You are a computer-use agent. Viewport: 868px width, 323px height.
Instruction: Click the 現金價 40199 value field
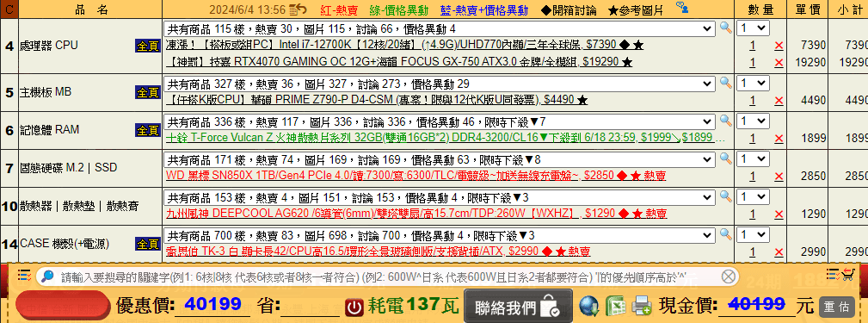click(756, 304)
